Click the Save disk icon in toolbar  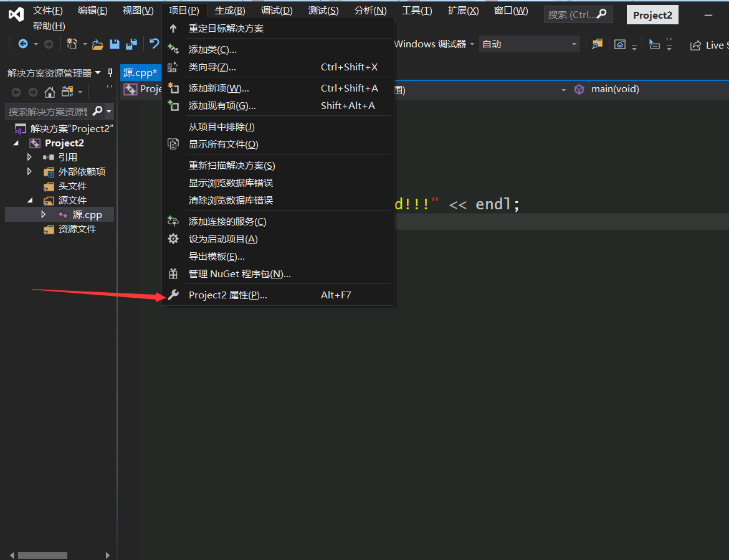115,44
